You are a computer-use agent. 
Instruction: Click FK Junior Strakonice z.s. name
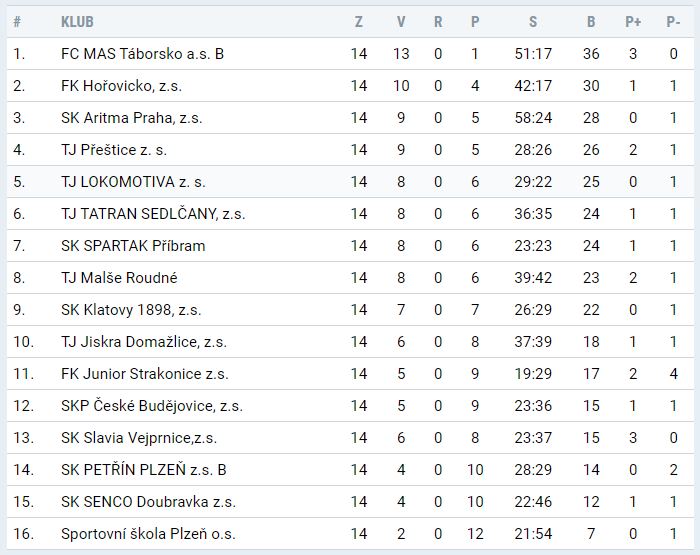tap(145, 374)
